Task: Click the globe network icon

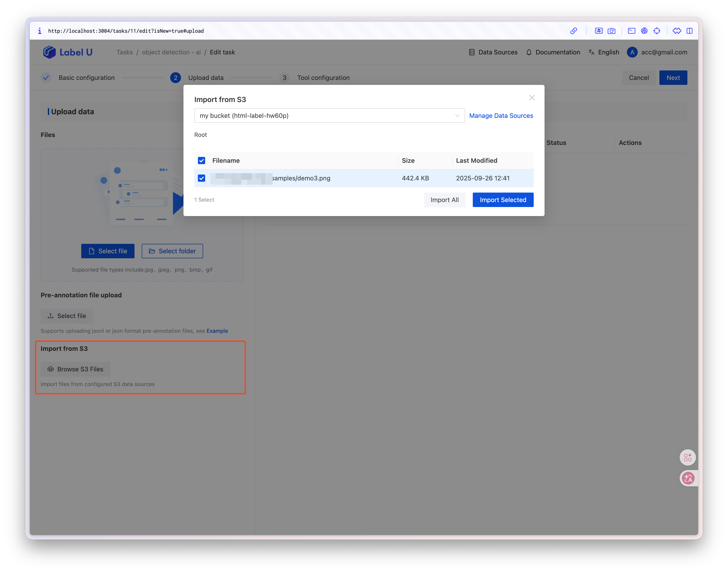Action: pyautogui.click(x=644, y=31)
